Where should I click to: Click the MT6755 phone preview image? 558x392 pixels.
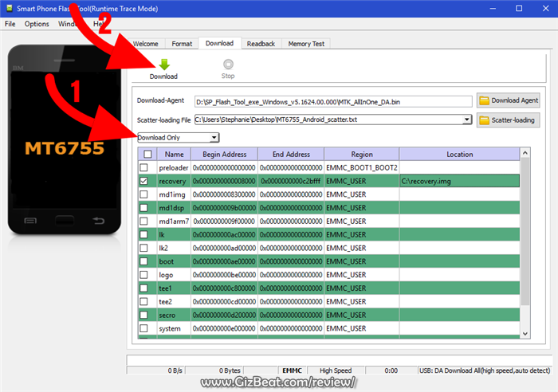pos(65,139)
